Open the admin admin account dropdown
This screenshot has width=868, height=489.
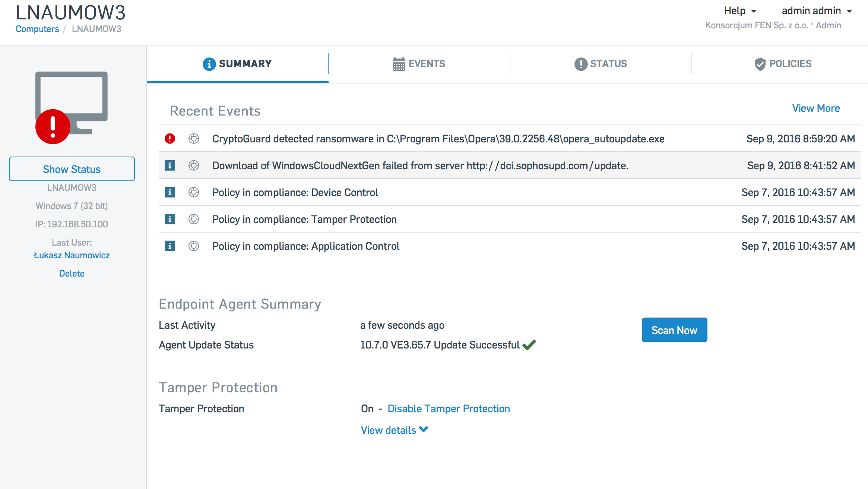(817, 11)
